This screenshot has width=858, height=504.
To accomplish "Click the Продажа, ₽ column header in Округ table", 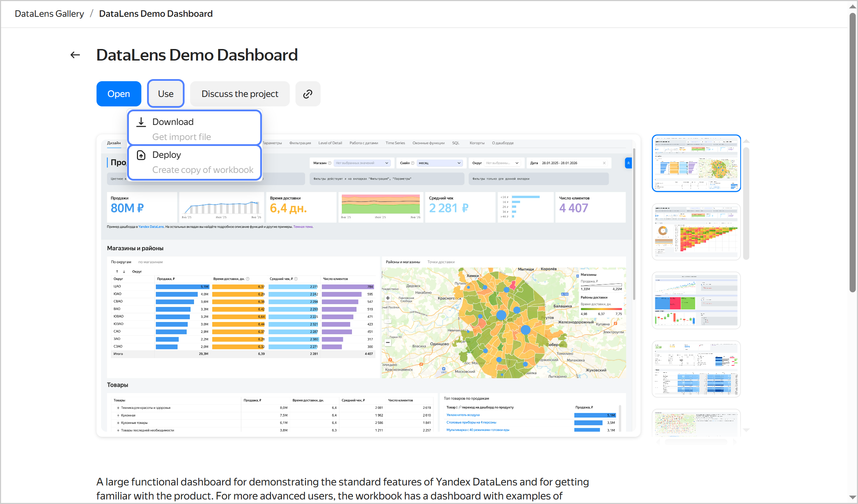I will pyautogui.click(x=166, y=279).
